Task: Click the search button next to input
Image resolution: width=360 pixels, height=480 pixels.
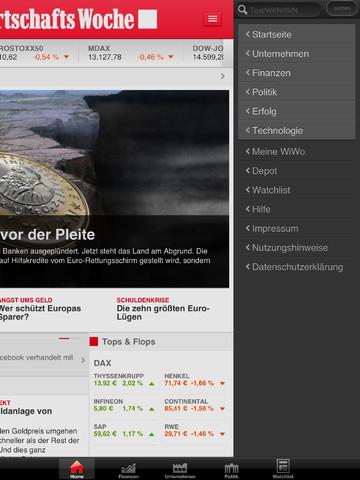Action: (341, 9)
